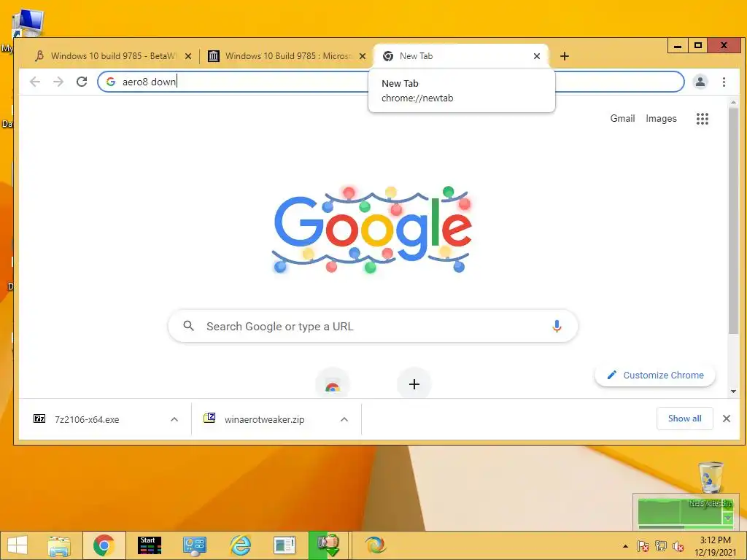The image size is (747, 560).
Task: Open the Chrome Web Store shortcut tile
Action: [x=333, y=384]
